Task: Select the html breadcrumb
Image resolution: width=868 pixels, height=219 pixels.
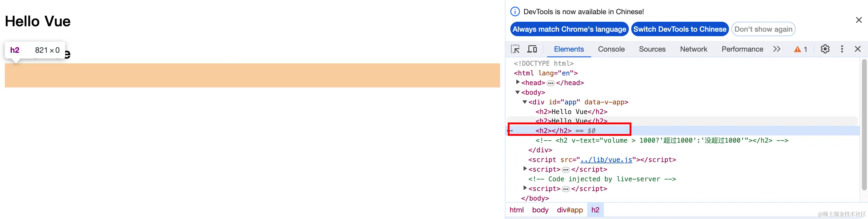Action: tap(516, 210)
